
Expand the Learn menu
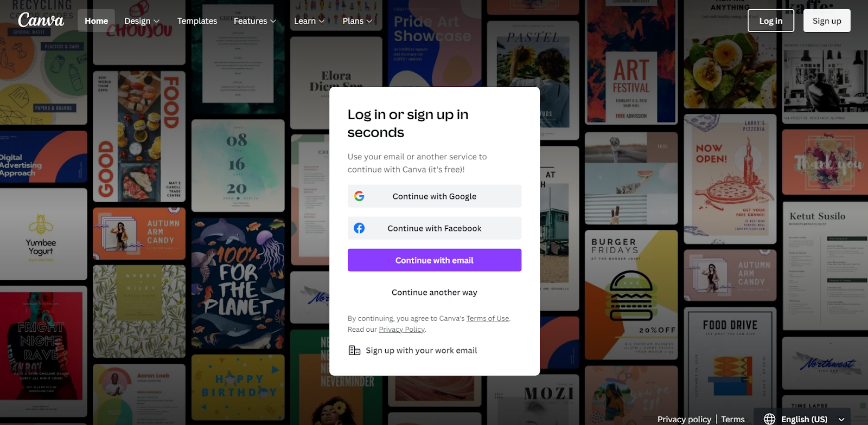tap(309, 21)
